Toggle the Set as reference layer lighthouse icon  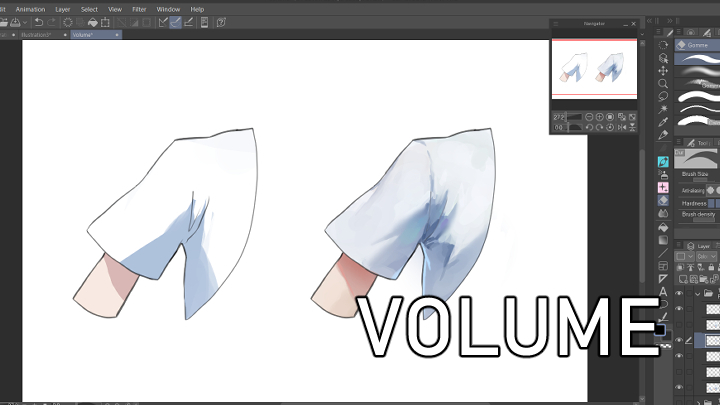tap(690, 267)
